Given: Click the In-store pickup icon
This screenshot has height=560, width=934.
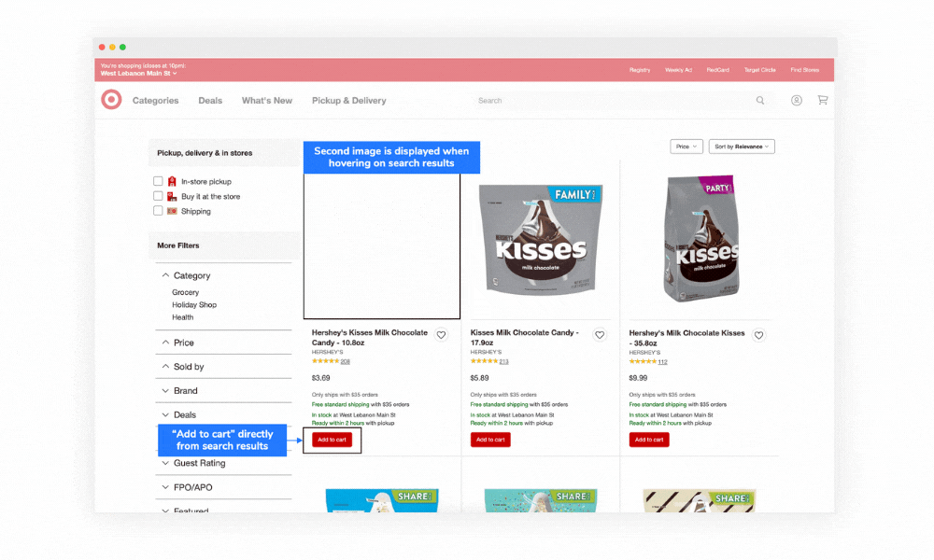Looking at the screenshot, I should 172,181.
